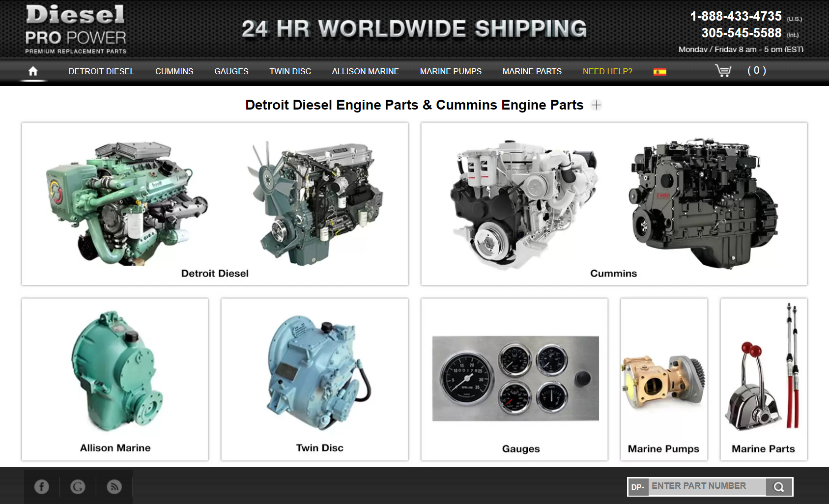Image resolution: width=829 pixels, height=504 pixels.
Task: Click the cart item count (0)
Action: click(756, 71)
